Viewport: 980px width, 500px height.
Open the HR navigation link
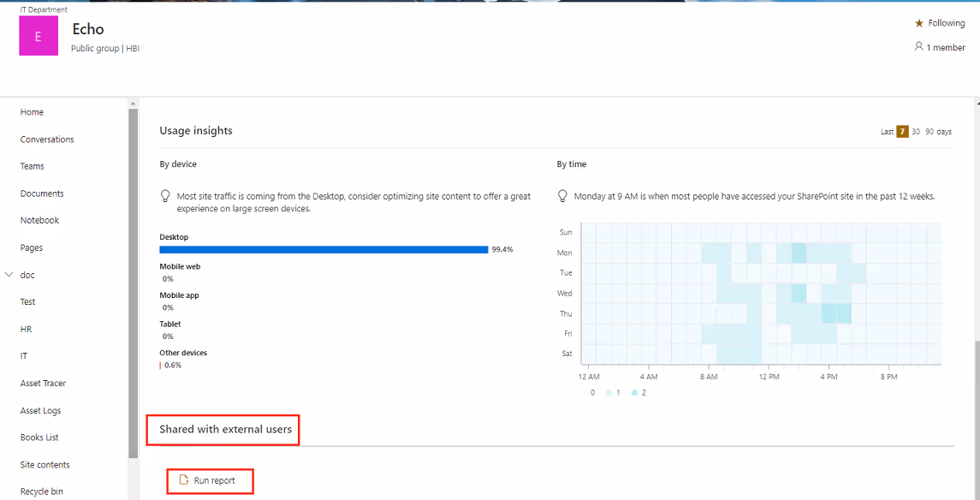coord(27,329)
